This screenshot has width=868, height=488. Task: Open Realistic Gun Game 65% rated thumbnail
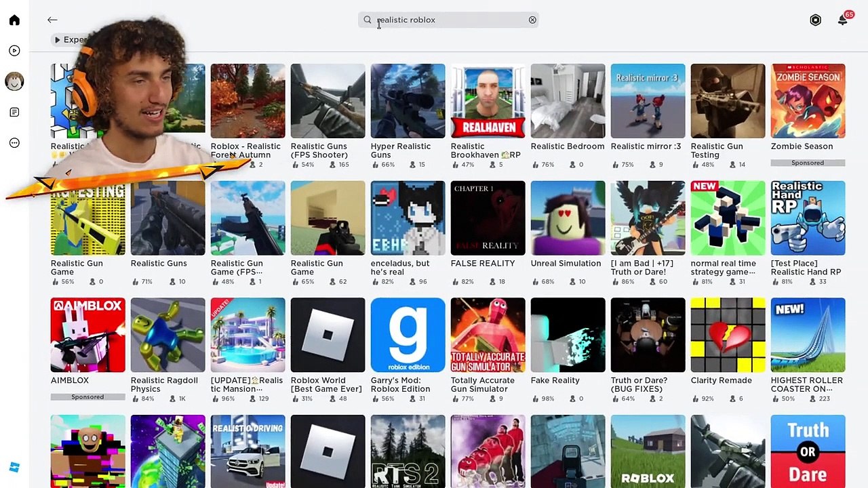click(x=328, y=218)
